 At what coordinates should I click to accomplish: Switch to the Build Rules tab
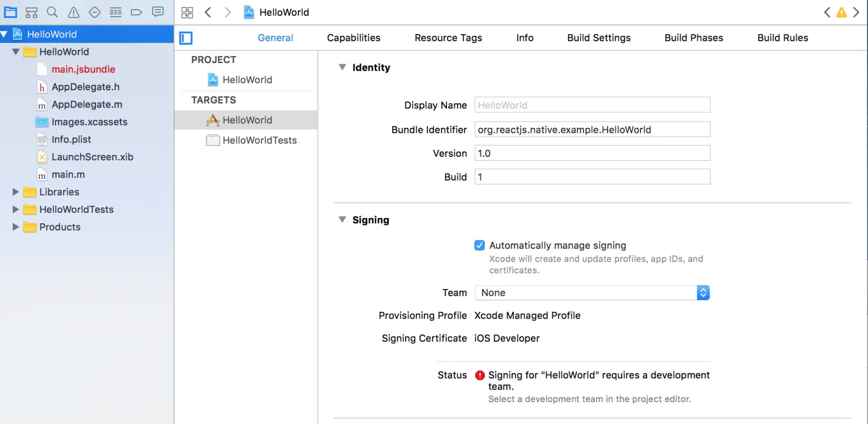pos(783,38)
